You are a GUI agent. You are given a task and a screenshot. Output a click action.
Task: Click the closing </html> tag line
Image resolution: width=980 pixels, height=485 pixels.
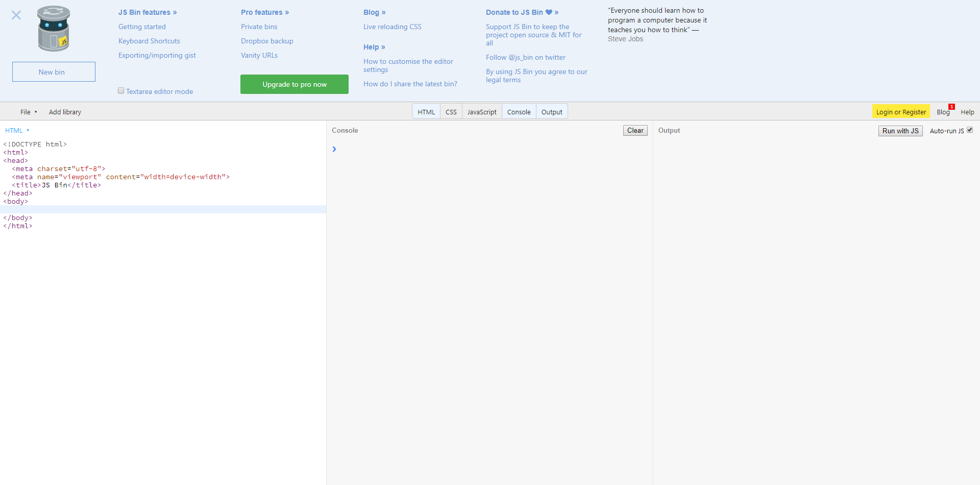click(x=18, y=226)
